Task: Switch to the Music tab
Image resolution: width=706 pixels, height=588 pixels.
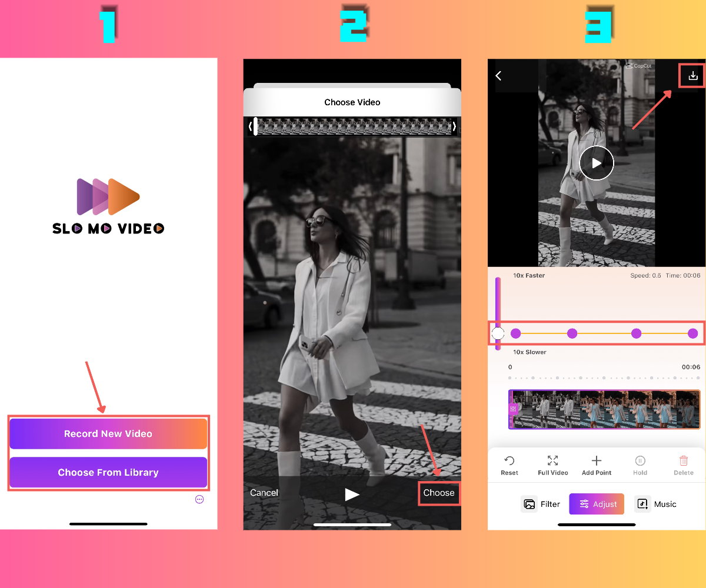Action: pos(655,504)
